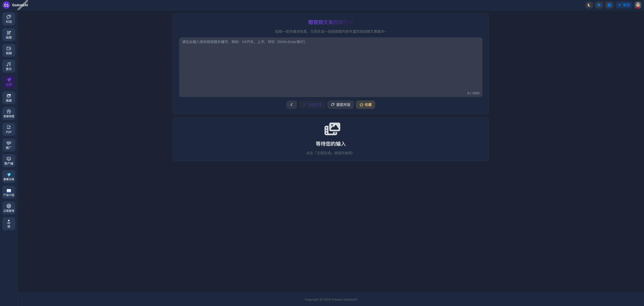Open the 思维导图 mind map tool

pos(9,114)
